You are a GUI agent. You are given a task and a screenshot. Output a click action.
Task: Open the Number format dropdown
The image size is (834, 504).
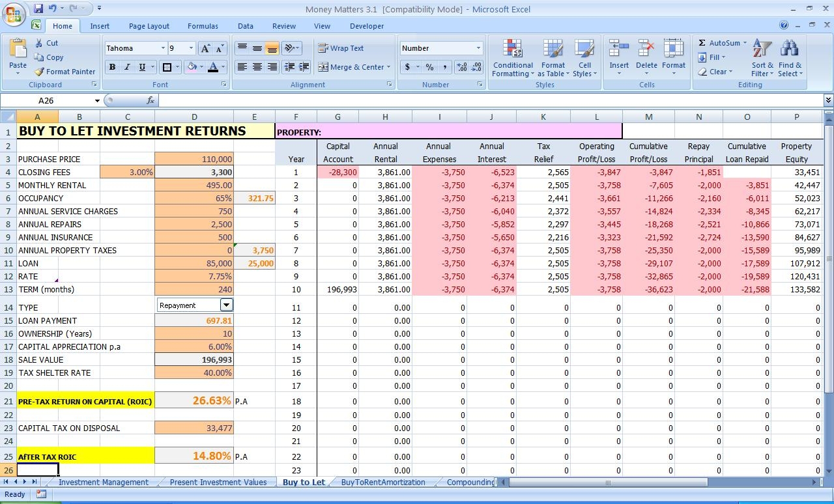click(x=478, y=48)
